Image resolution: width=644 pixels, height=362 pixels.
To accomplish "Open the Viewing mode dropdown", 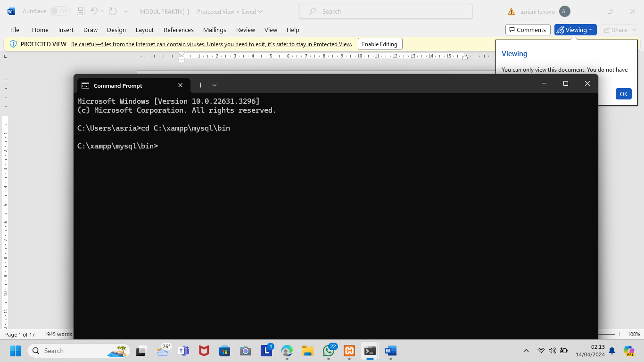I will (x=575, y=30).
